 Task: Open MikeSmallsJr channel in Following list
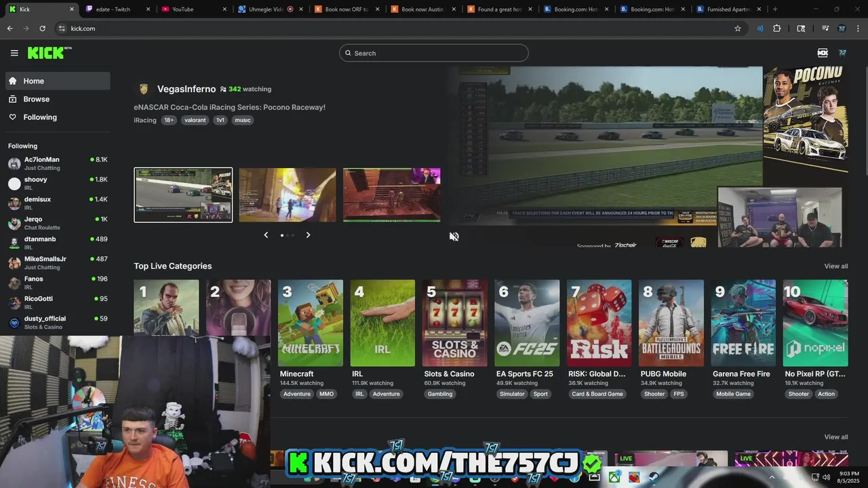tap(58, 263)
